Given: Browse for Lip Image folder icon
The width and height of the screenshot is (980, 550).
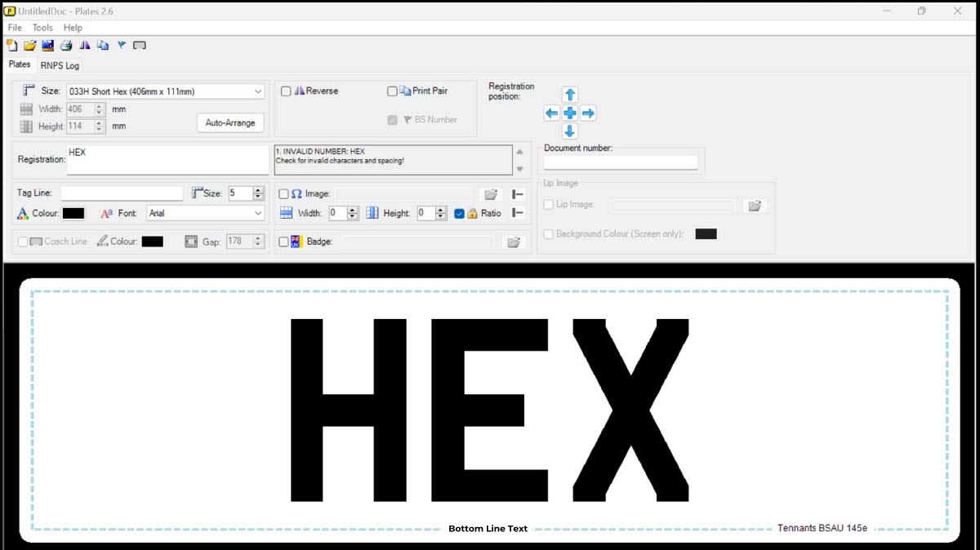Looking at the screenshot, I should point(755,205).
